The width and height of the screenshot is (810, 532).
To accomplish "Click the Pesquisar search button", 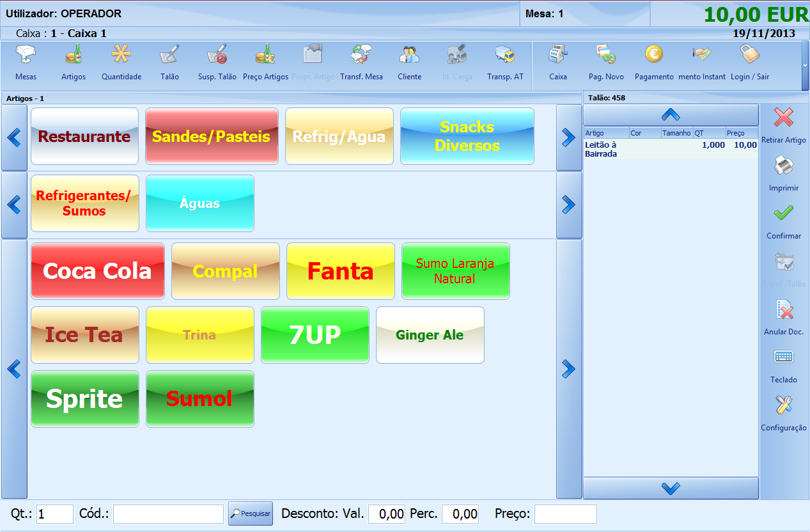I will click(251, 513).
